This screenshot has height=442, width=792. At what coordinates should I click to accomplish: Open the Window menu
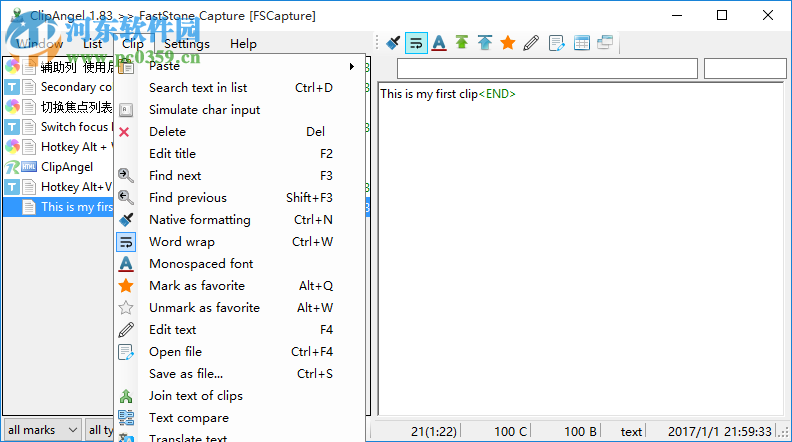coord(39,44)
